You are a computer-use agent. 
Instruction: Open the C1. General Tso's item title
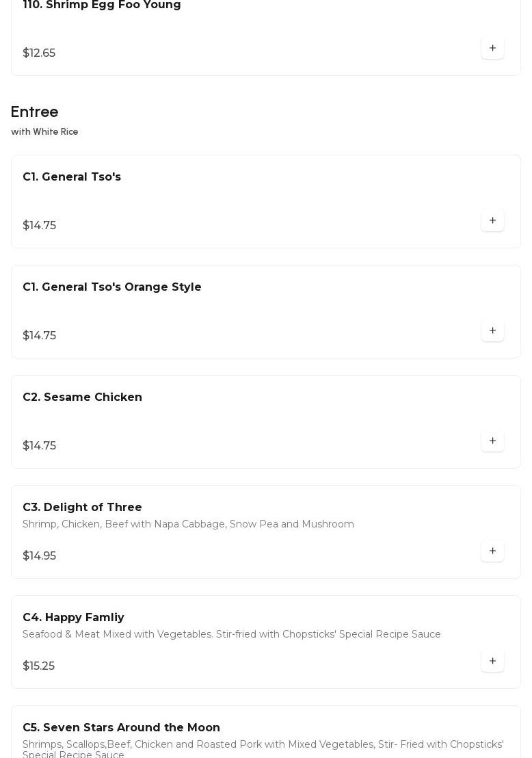coord(72,177)
